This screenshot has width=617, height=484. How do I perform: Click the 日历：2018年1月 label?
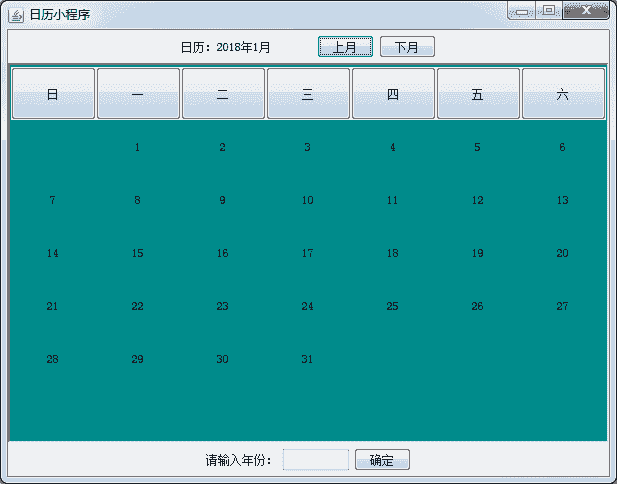pyautogui.click(x=225, y=47)
